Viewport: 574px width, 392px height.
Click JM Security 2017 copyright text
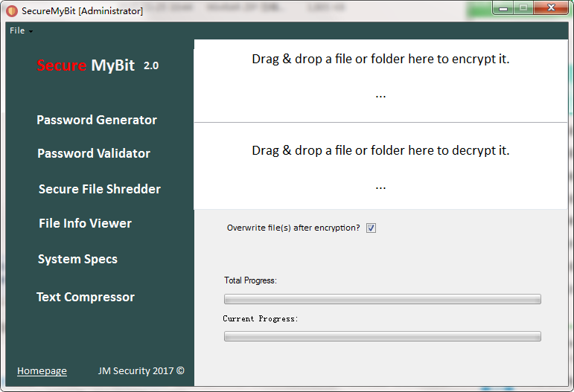[x=141, y=370]
